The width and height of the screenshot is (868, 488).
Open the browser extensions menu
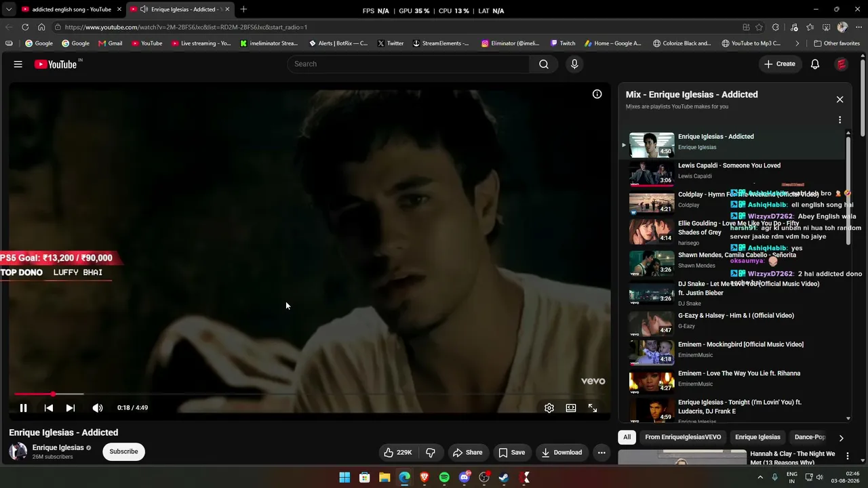[776, 27]
